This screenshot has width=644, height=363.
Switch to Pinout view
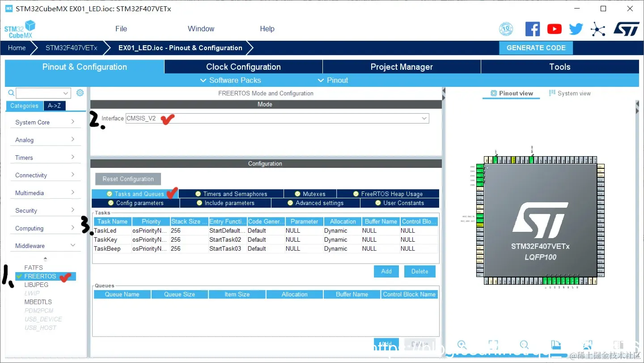tap(512, 93)
